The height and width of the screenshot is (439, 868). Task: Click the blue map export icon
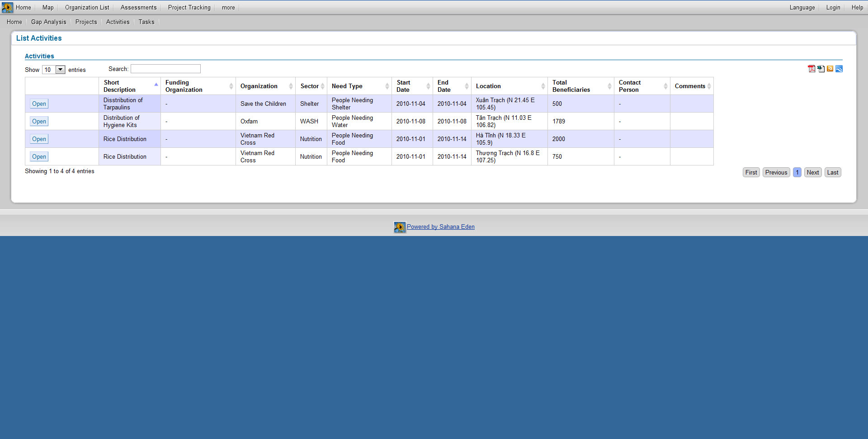(839, 69)
